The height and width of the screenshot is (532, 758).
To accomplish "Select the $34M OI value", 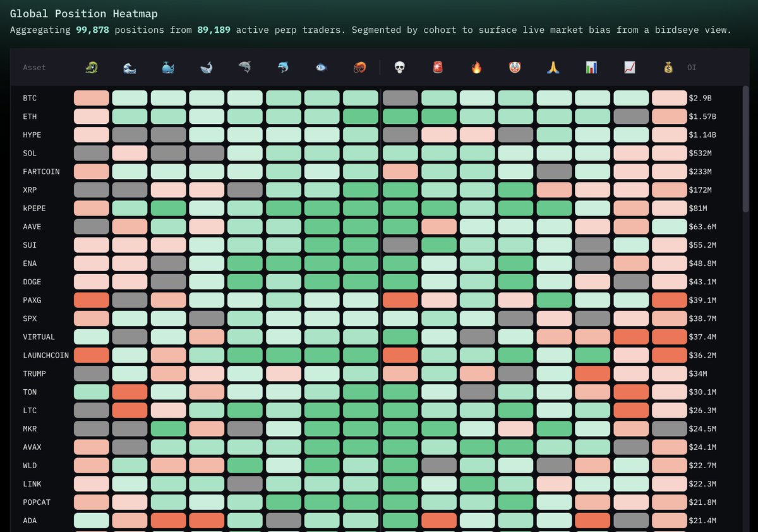I will pyautogui.click(x=698, y=373).
